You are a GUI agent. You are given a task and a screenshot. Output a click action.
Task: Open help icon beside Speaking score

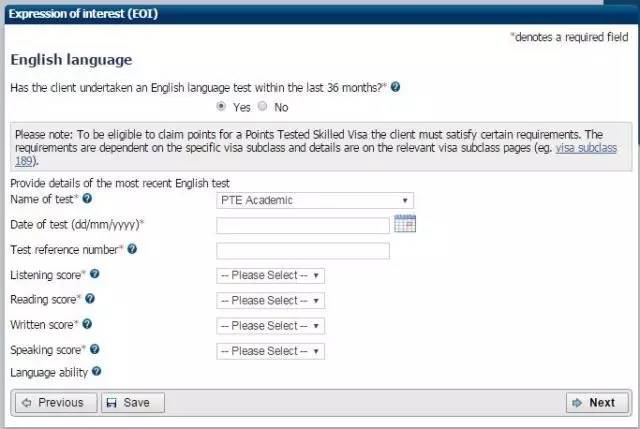(x=94, y=349)
